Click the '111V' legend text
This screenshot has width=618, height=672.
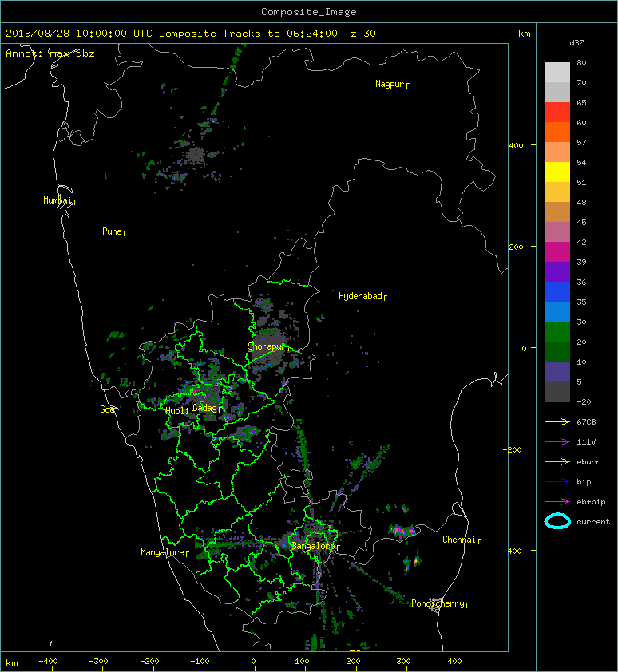[586, 442]
